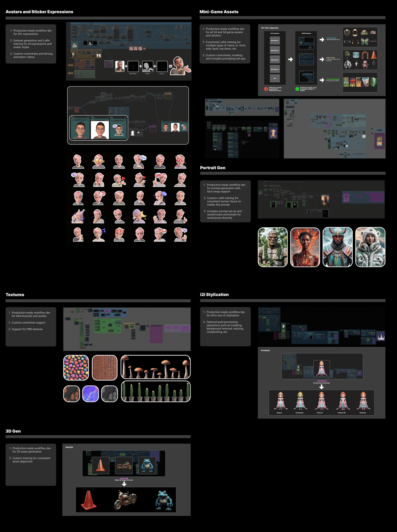397x532 pixels.
Task: Open the mushroom row image
Action: (155, 367)
